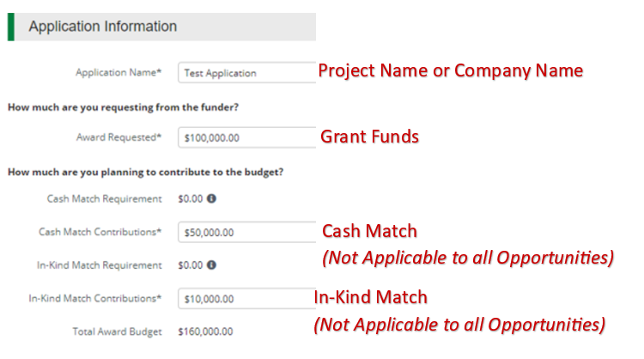
Task: Click the Cash Match Requirement info icon
Action: click(211, 199)
